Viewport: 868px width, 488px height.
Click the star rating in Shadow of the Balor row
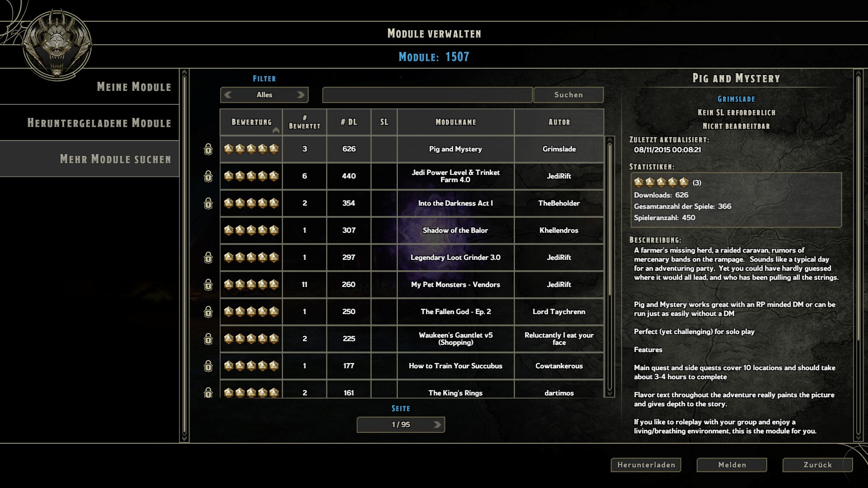point(251,230)
